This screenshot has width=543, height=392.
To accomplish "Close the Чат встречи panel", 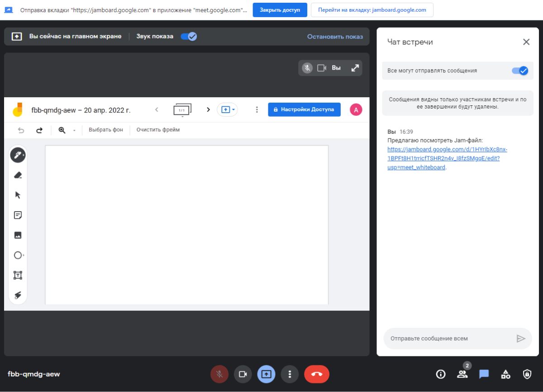I will 526,42.
